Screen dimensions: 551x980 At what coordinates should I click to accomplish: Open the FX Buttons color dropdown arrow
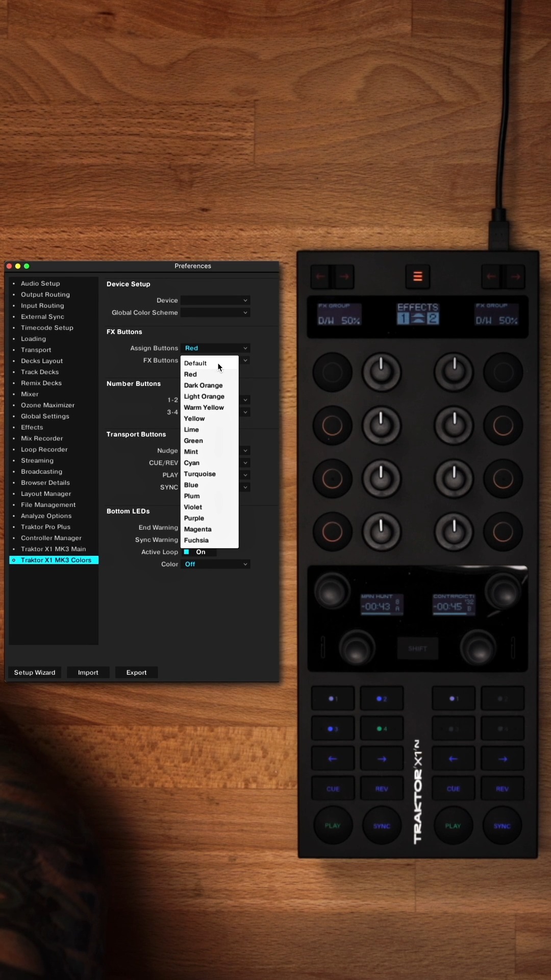tap(245, 360)
